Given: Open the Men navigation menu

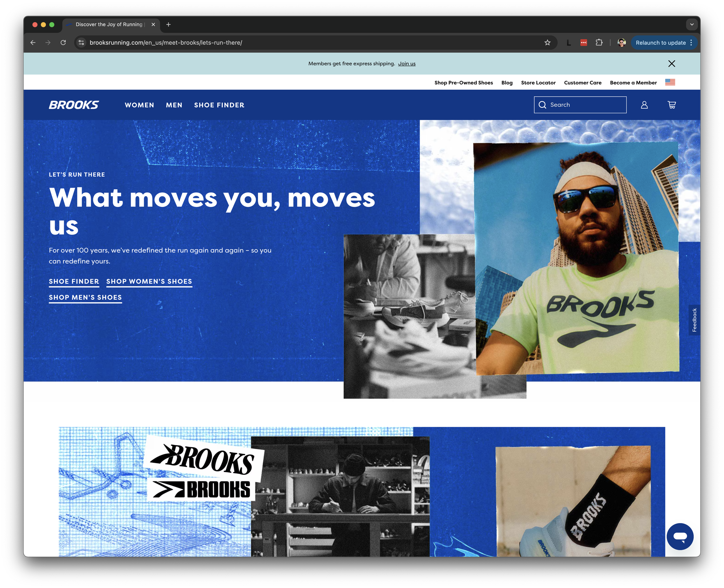Looking at the screenshot, I should click(x=174, y=105).
